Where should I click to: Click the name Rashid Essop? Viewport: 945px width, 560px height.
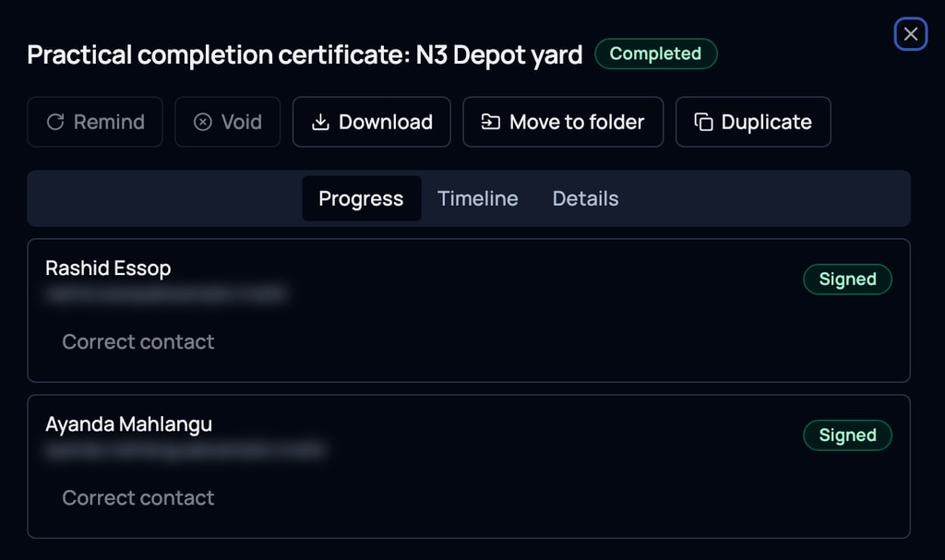pyautogui.click(x=108, y=268)
